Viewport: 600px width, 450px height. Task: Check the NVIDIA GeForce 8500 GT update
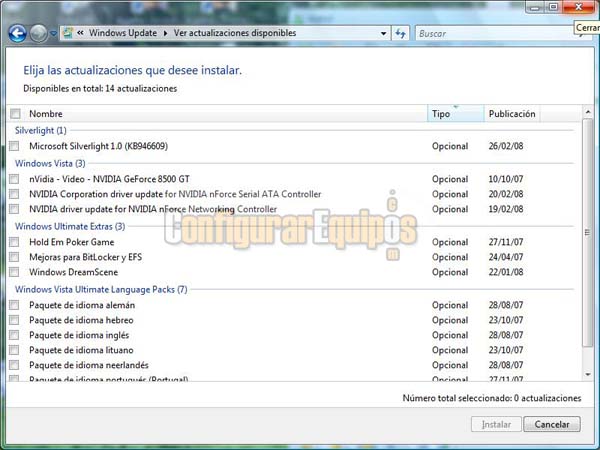click(14, 179)
